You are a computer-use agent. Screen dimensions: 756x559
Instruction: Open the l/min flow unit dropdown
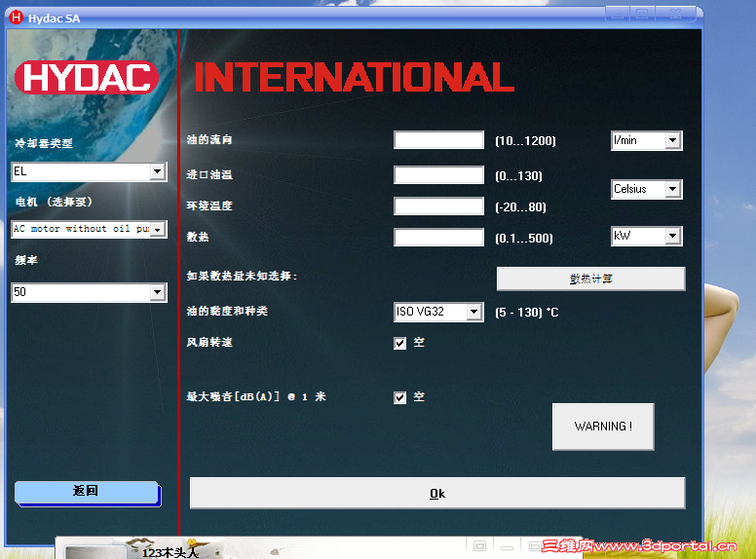click(x=672, y=140)
